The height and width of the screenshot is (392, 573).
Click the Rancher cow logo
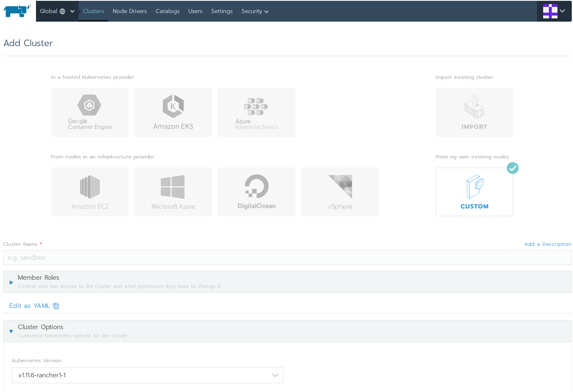[x=17, y=11]
